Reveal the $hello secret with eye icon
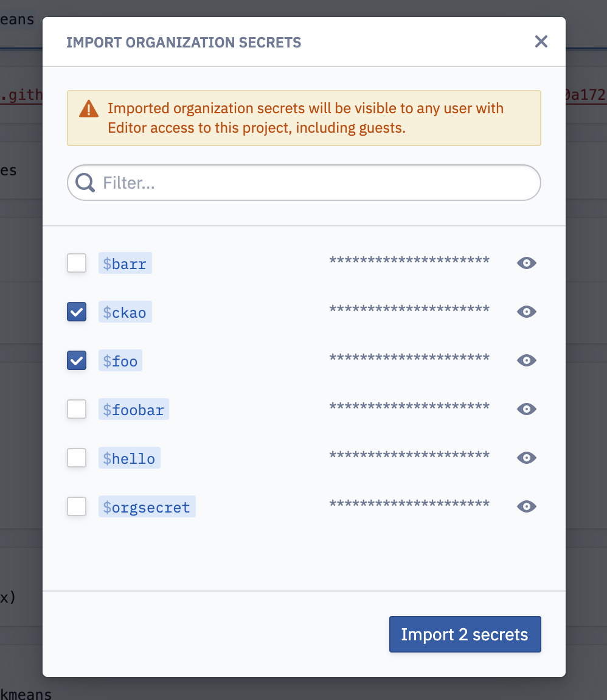 [x=526, y=458]
